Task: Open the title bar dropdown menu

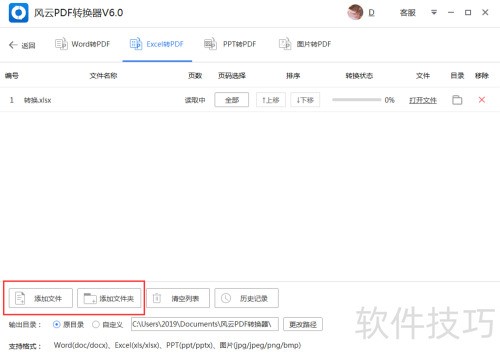Action: 434,12
